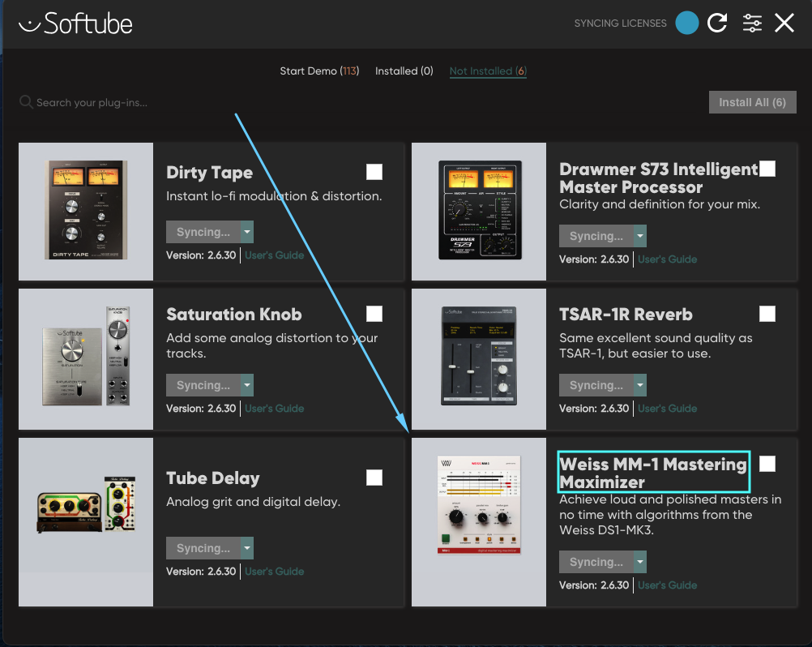812x647 pixels.
Task: Select the Drawmer S73 checkbox
Action: [767, 168]
